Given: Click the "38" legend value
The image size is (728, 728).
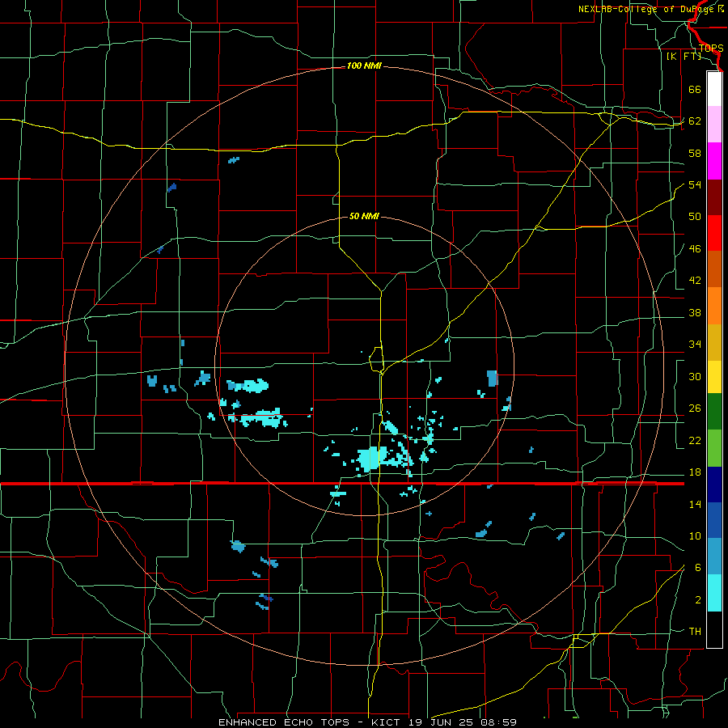Looking at the screenshot, I should point(695,313).
